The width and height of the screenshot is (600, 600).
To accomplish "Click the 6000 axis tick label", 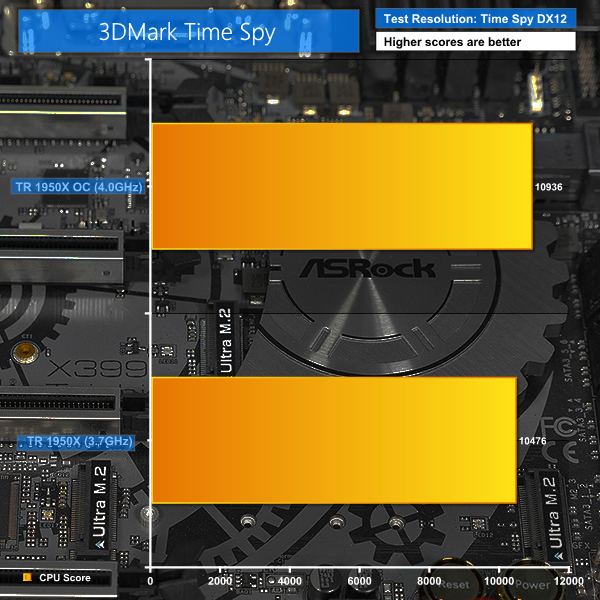I will 359,581.
